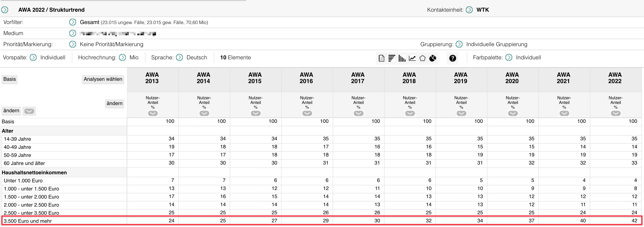This screenshot has height=227, width=644.
Task: Switch to pie chart view
Action: coord(433,58)
